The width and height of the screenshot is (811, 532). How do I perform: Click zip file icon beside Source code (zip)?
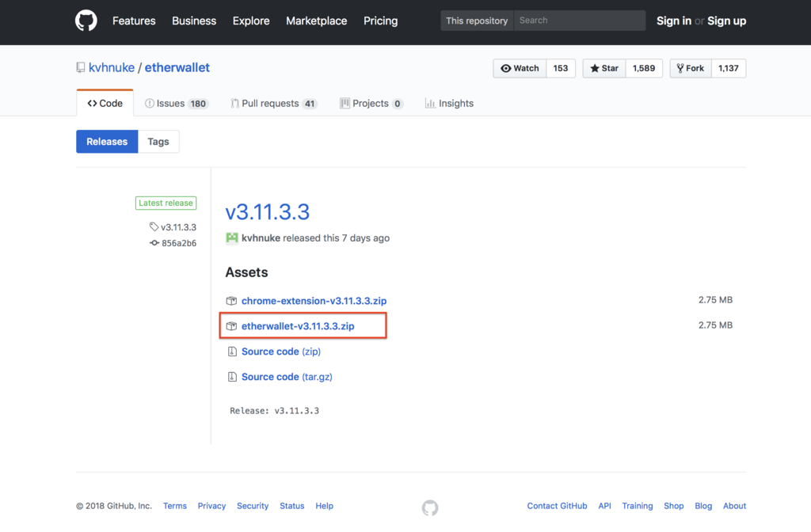232,351
